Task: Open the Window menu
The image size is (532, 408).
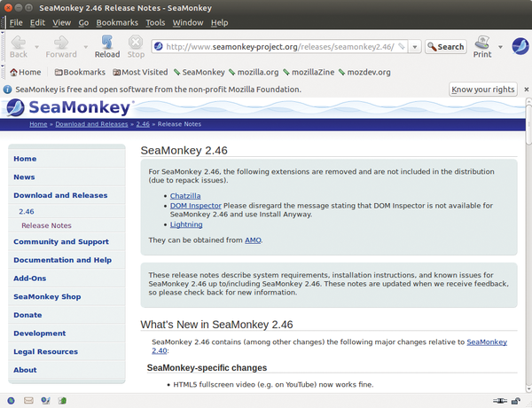Action: click(188, 23)
